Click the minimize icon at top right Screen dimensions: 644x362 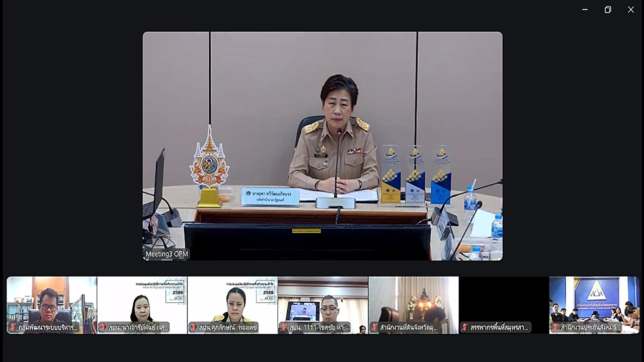[585, 9]
